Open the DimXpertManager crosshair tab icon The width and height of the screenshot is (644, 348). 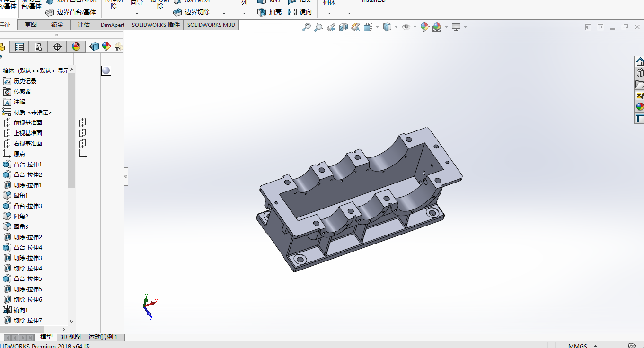click(x=57, y=47)
